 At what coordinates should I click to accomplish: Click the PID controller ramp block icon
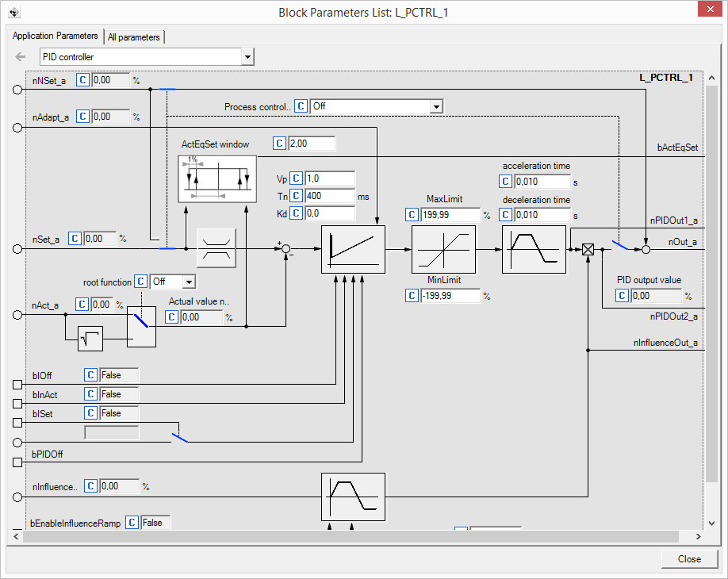(353, 249)
